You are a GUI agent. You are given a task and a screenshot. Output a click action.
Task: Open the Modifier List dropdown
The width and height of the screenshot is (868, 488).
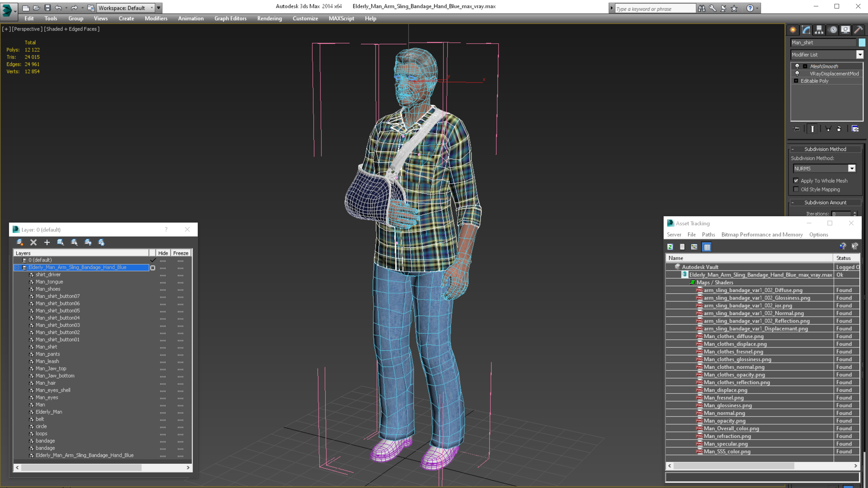pyautogui.click(x=860, y=54)
